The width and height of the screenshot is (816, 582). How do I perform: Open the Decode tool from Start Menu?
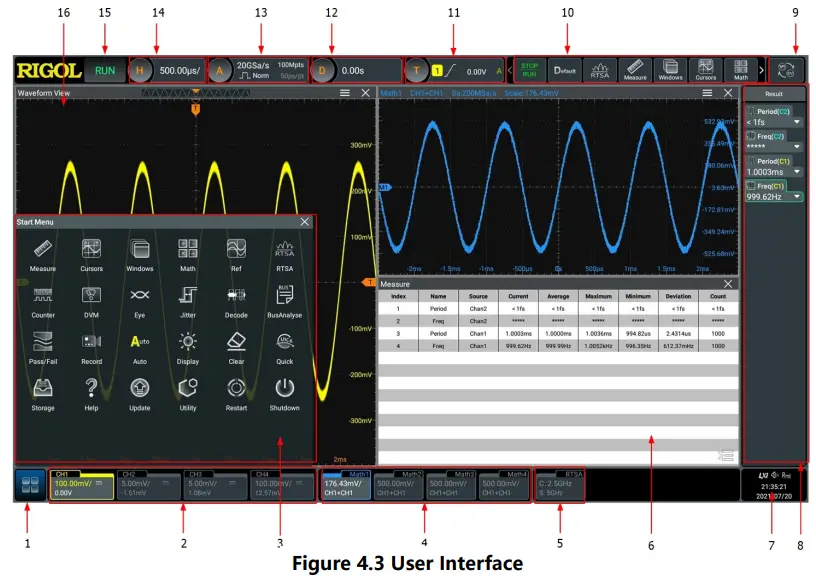[x=236, y=300]
